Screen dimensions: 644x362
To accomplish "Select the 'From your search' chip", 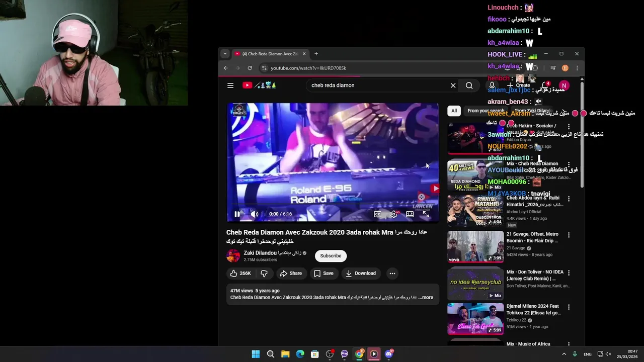I will 486,111.
